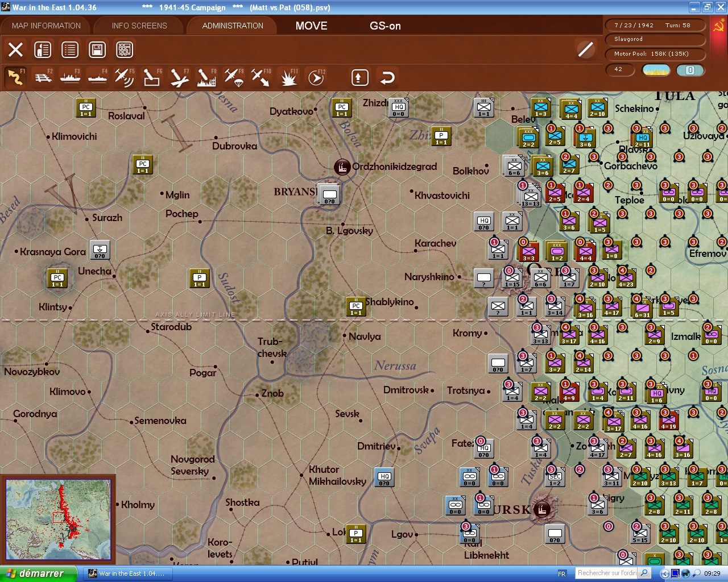Click the FR language indicator in taskbar

click(562, 574)
